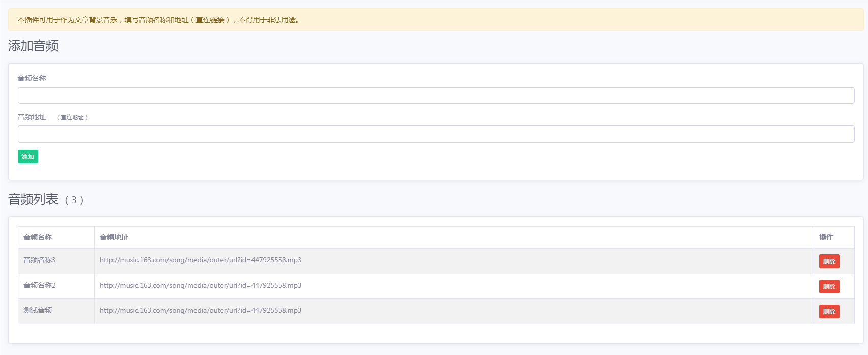Click the 添加音频 section heading
868x355 pixels.
click(34, 46)
